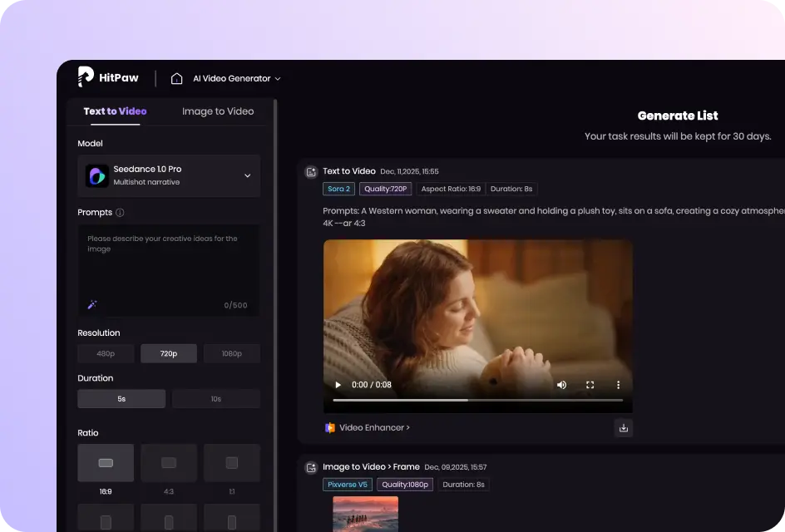Download the generated Sora 2 video
This screenshot has height=532, width=785.
(x=624, y=428)
